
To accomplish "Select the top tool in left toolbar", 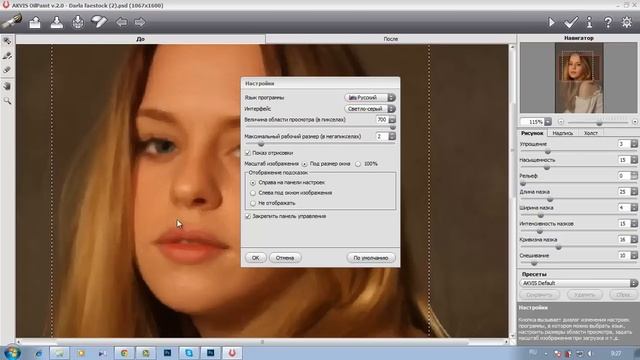I will (x=7, y=41).
